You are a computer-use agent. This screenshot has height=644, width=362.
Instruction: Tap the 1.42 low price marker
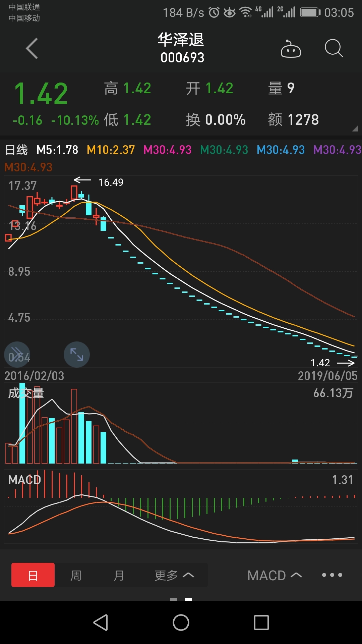pyautogui.click(x=320, y=363)
